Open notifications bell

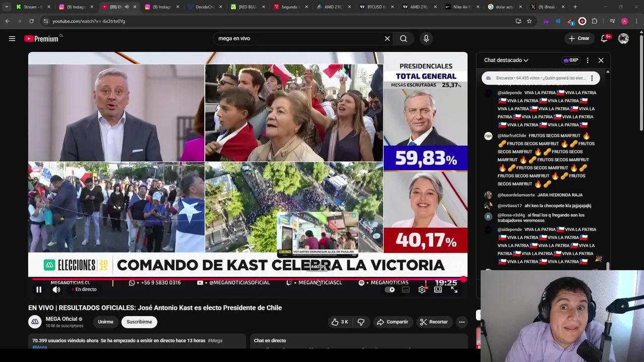[x=605, y=39]
